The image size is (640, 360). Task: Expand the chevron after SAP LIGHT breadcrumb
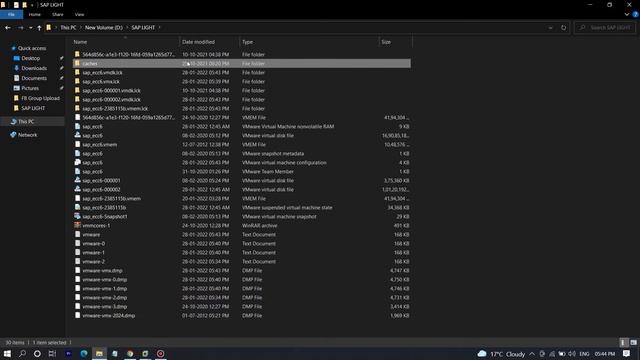click(x=160, y=28)
